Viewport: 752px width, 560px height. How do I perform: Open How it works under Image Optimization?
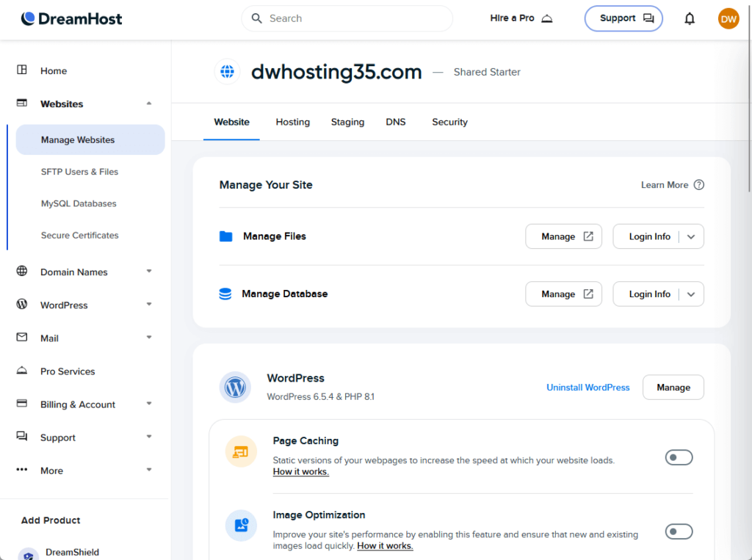click(385, 545)
